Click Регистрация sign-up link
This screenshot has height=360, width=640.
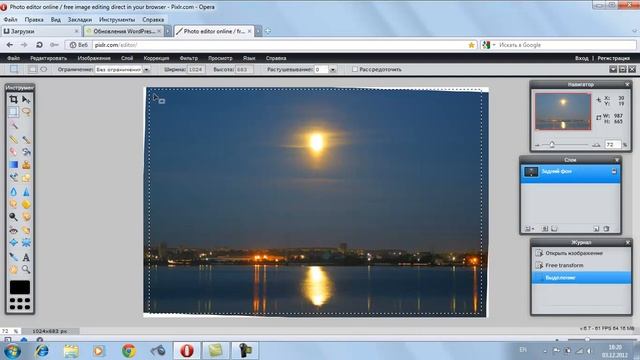613,58
